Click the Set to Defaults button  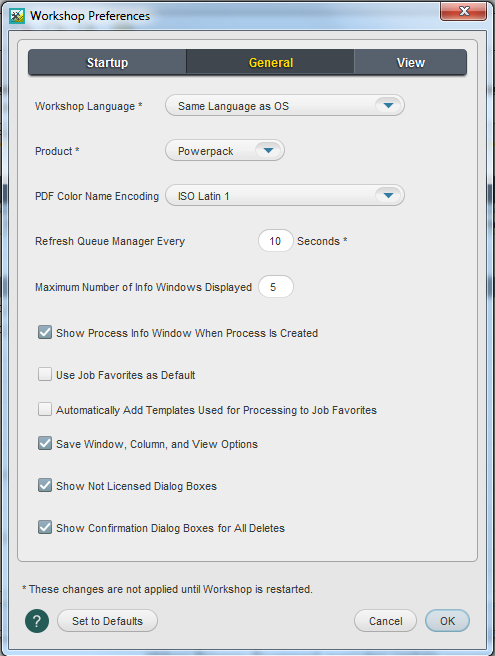(107, 621)
